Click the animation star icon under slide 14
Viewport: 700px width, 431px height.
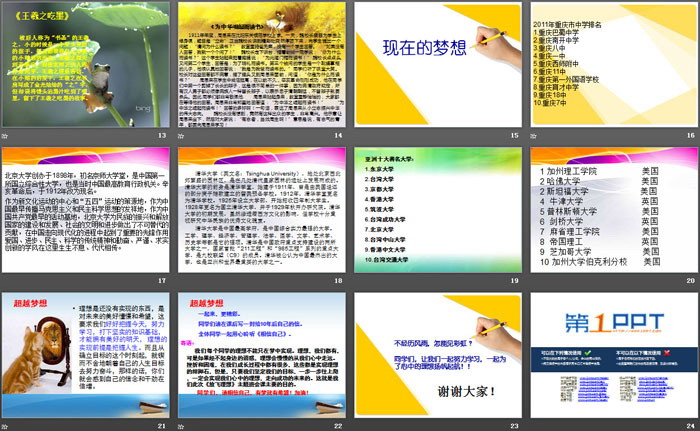181,135
